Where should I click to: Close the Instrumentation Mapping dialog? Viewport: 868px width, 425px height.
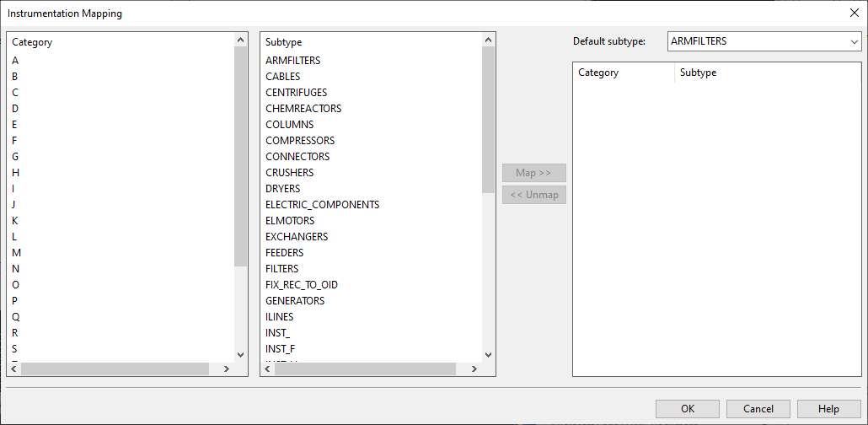[855, 13]
